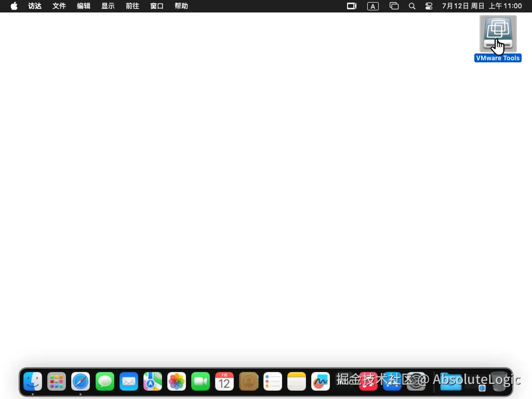Open the 窗口 menu
This screenshot has height=399, width=532.
(157, 6)
